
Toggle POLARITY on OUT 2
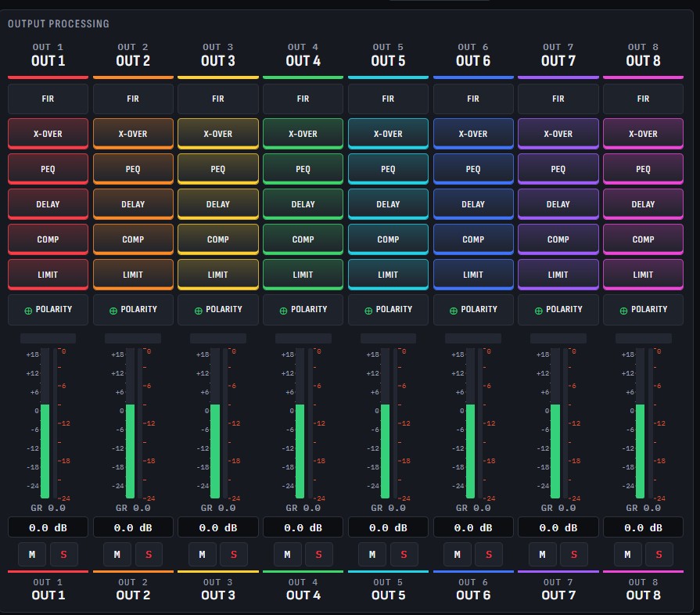pyautogui.click(x=133, y=310)
